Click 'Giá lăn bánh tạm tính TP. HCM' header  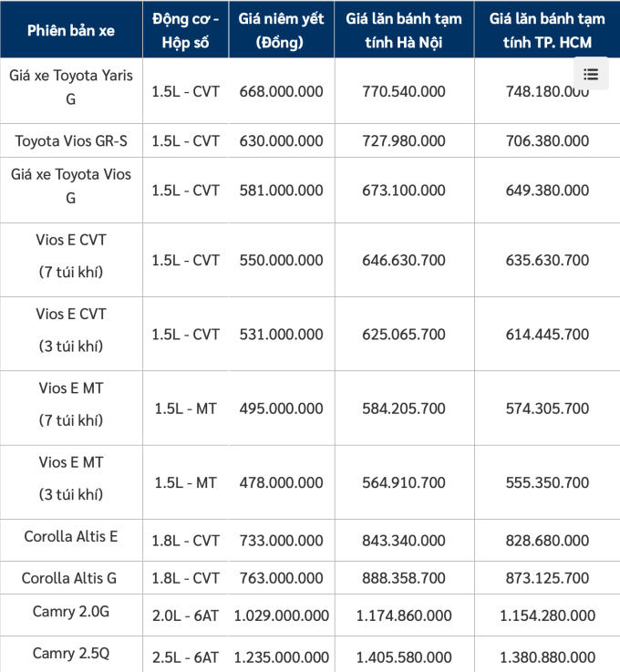click(546, 30)
